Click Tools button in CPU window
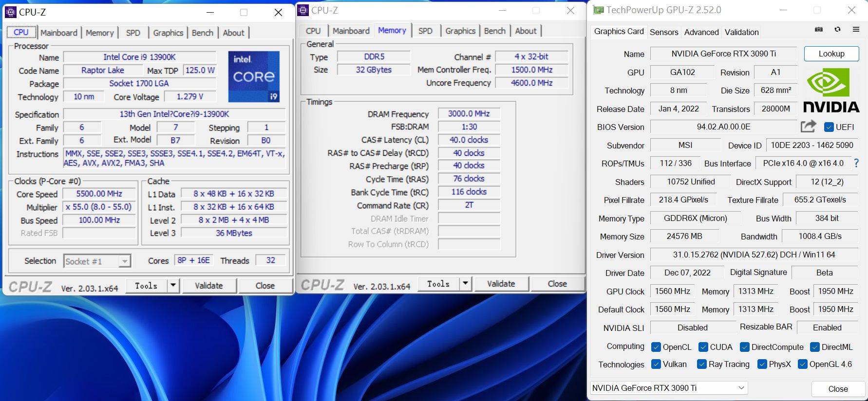Image resolution: width=868 pixels, height=401 pixels. [x=146, y=286]
